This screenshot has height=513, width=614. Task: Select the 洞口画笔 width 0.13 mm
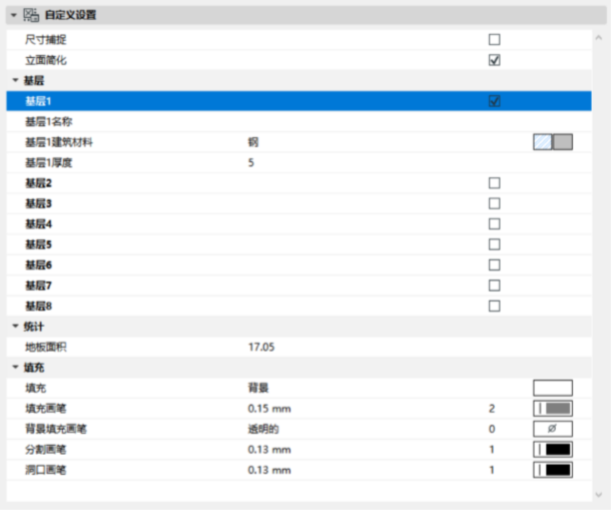point(269,470)
